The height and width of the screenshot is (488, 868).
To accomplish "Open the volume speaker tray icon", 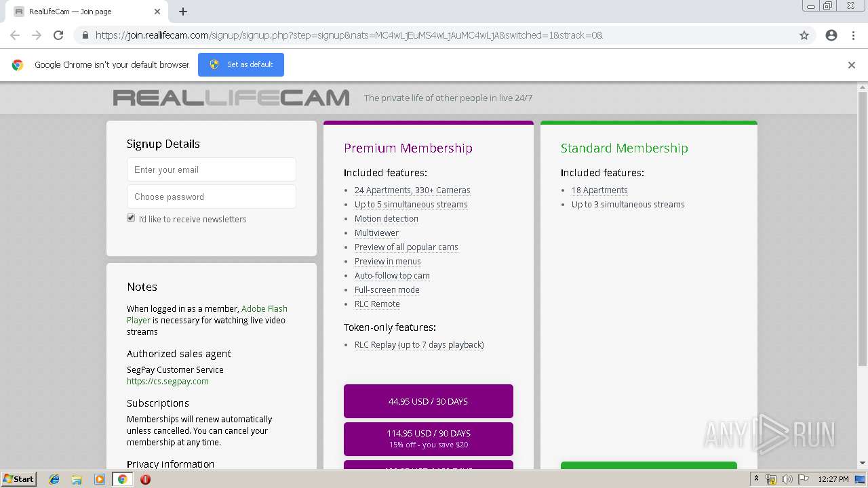I will point(787,479).
